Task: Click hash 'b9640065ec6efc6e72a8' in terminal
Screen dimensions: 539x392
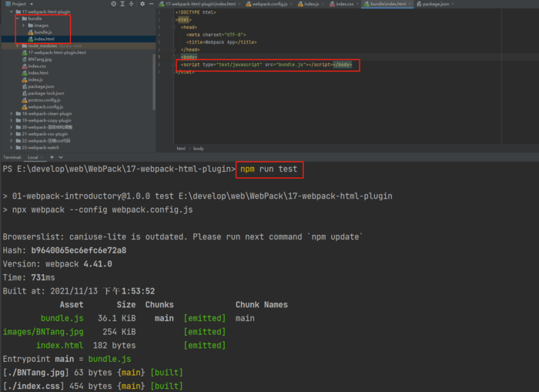Action: [79, 250]
